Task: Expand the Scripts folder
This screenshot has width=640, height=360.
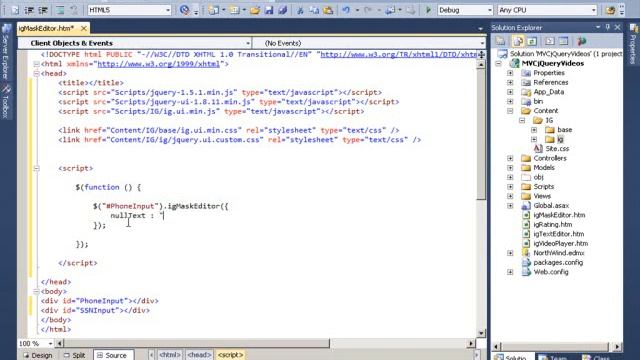Action: coord(510,187)
